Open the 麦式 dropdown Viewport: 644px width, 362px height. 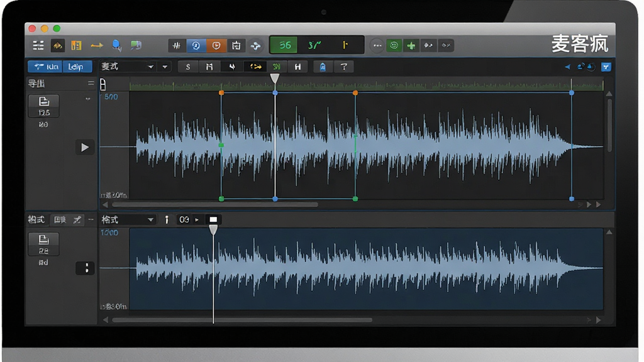tap(128, 67)
